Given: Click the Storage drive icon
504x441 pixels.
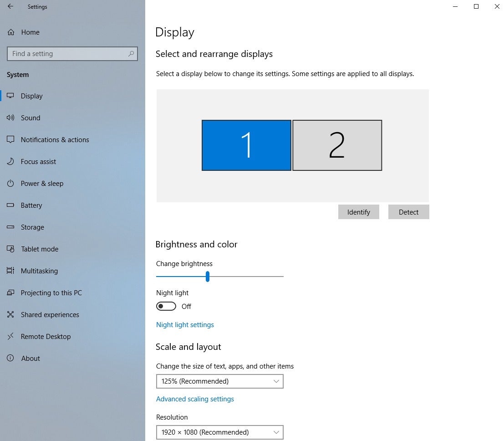Looking at the screenshot, I should tap(10, 227).
